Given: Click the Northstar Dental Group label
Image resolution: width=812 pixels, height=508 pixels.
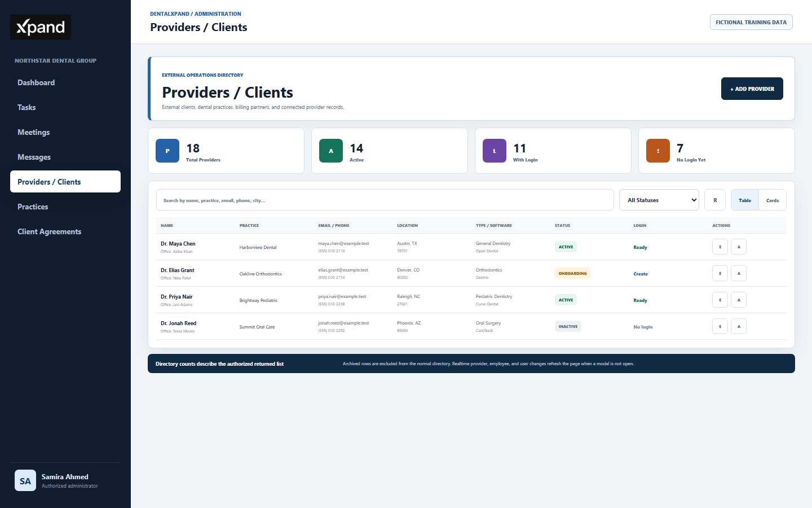Looking at the screenshot, I should click(55, 60).
